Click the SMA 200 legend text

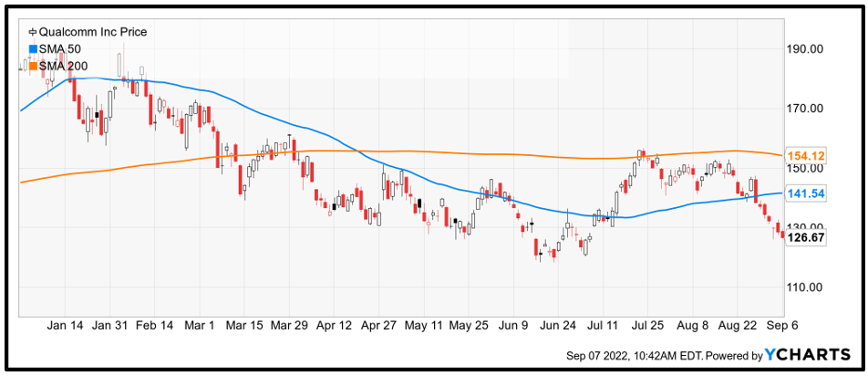(x=64, y=66)
